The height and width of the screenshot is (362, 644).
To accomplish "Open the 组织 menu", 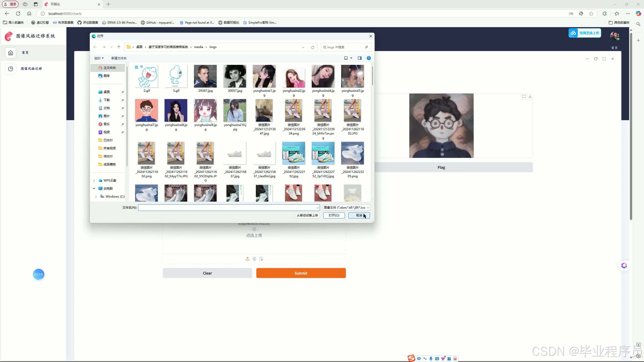I will (x=99, y=58).
